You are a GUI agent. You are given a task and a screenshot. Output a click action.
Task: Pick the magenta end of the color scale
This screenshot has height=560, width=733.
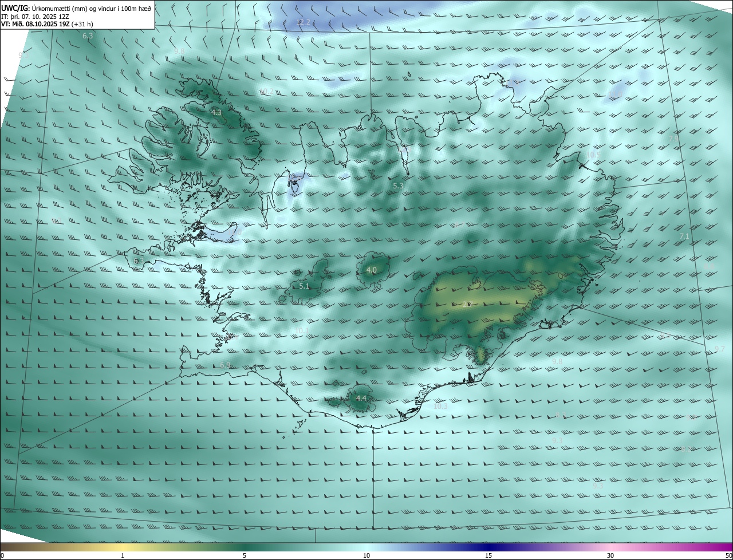pyautogui.click(x=723, y=547)
